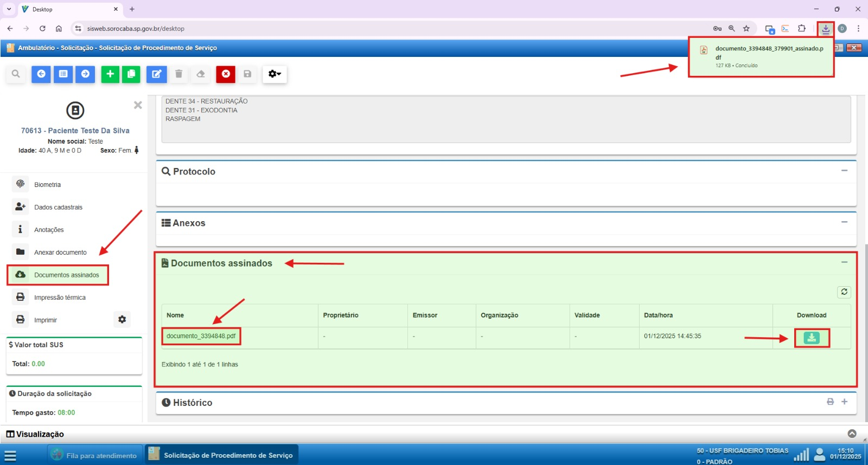Screen dimensions: 868x465
Task: Click the green duplicate record toolbar button
Action: (131, 74)
